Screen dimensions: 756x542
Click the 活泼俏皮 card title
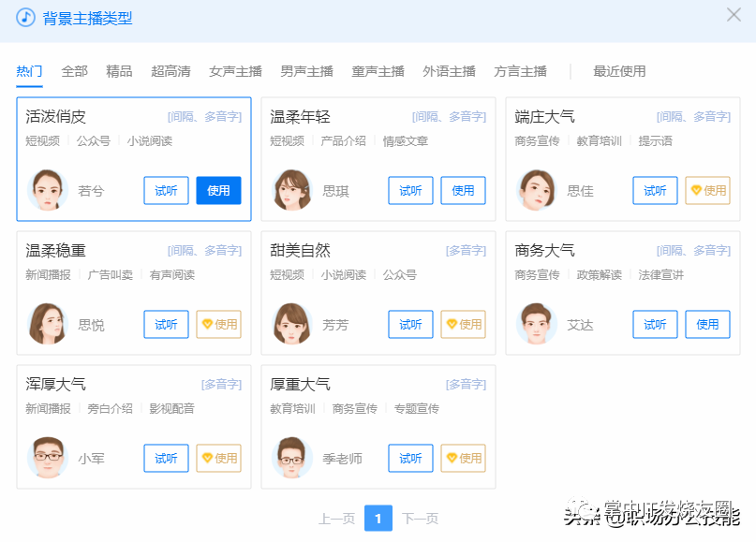(55, 117)
